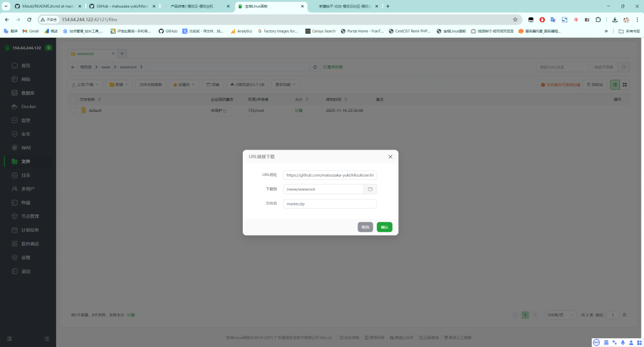Switch to grid view icon in file list
644x347 pixels.
(x=625, y=84)
